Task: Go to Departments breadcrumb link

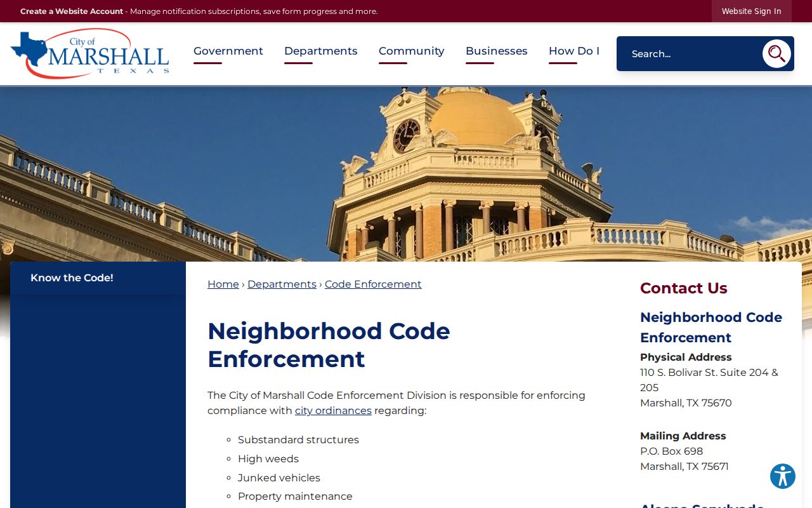Action: (282, 284)
